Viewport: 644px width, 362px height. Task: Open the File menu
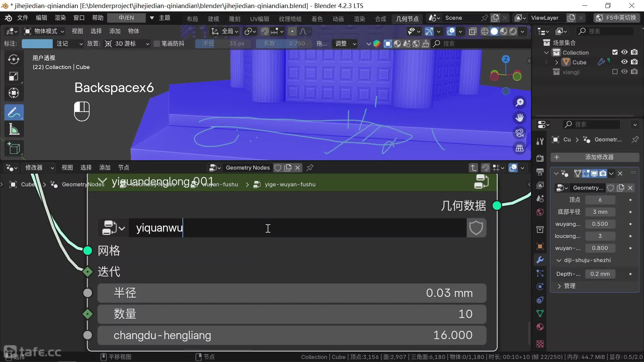click(22, 18)
